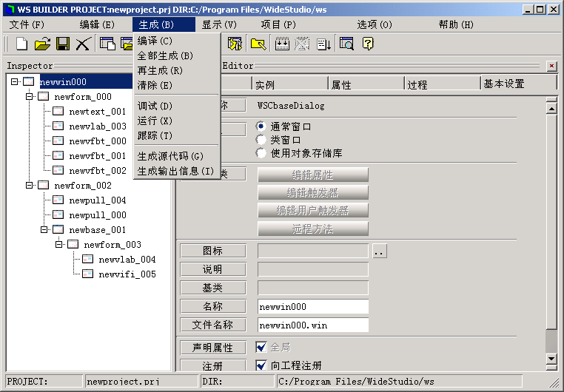Image resolution: width=564 pixels, height=392 pixels.
Task: Click the '..' browse button beside 图标 field
Action: point(380,251)
